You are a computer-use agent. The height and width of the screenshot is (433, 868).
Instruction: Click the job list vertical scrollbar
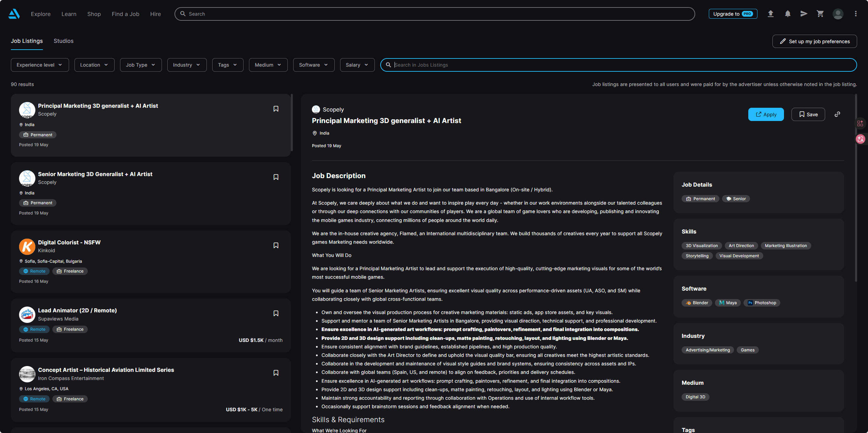(x=292, y=122)
